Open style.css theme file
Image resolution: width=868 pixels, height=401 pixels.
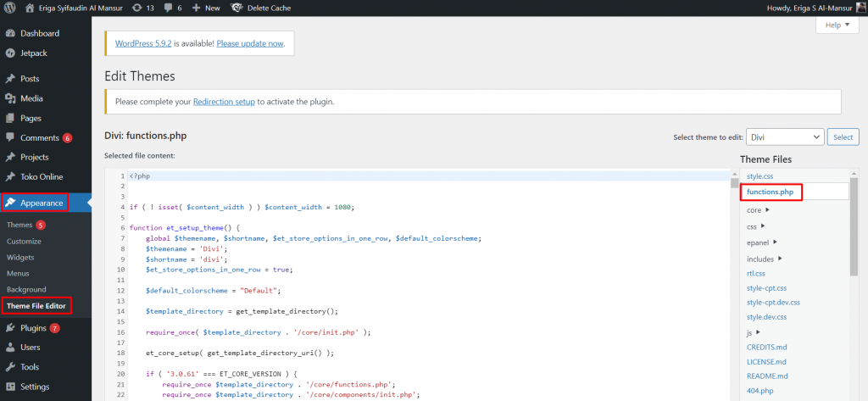pyautogui.click(x=760, y=176)
